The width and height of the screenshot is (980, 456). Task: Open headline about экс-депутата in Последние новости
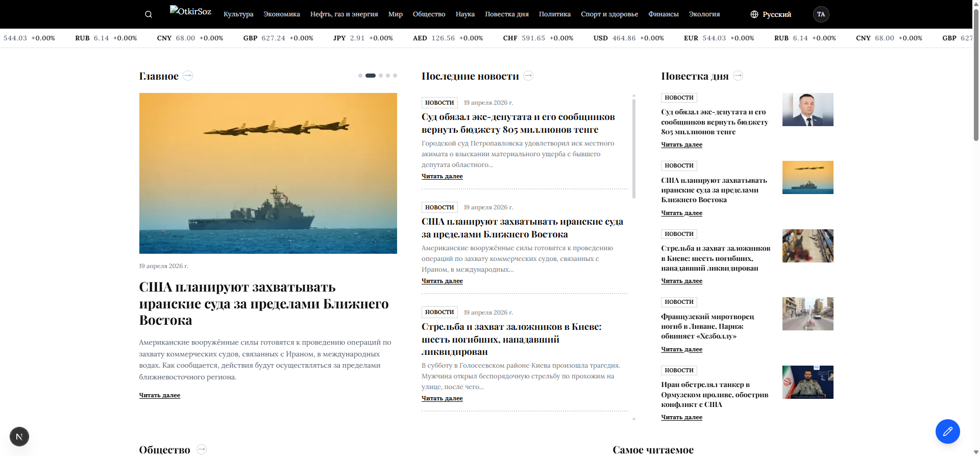518,123
